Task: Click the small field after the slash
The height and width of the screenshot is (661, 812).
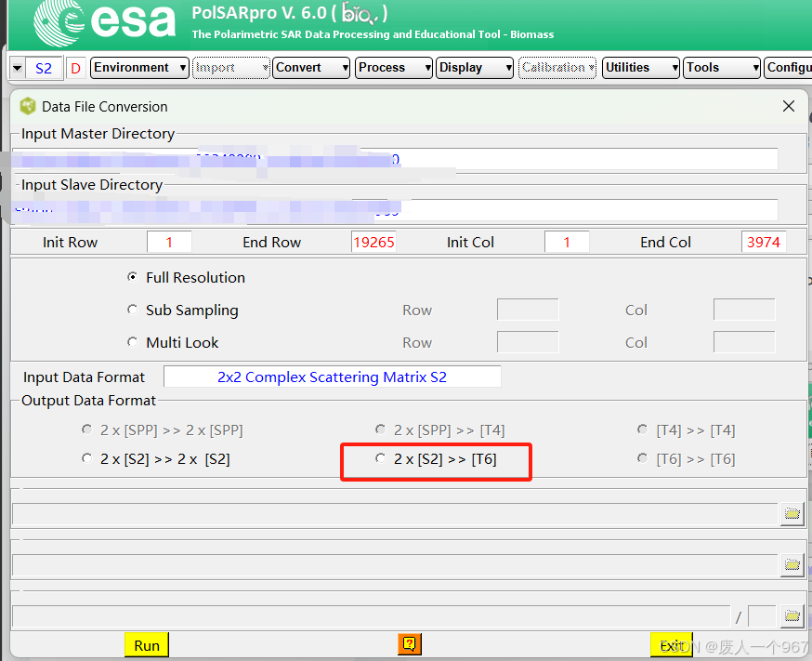Action: [x=762, y=616]
